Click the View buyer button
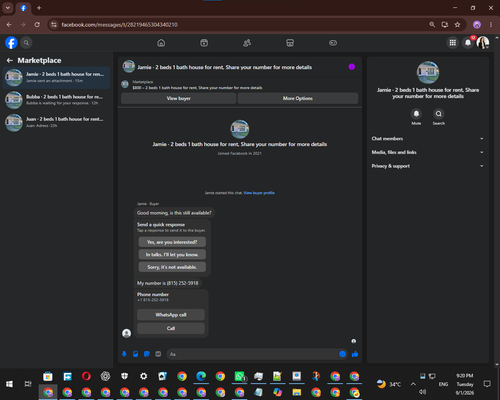500x400 pixels. pos(179,98)
